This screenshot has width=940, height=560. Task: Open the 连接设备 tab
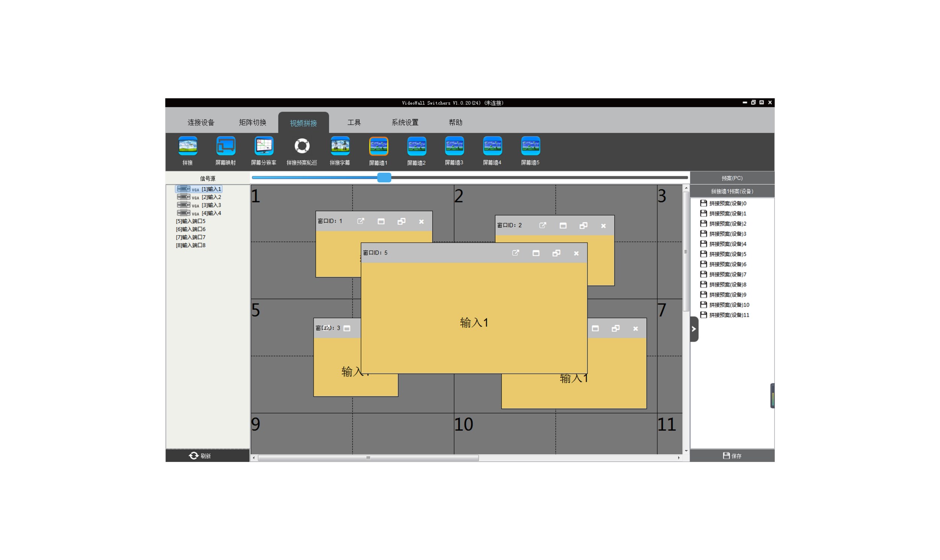(x=201, y=122)
